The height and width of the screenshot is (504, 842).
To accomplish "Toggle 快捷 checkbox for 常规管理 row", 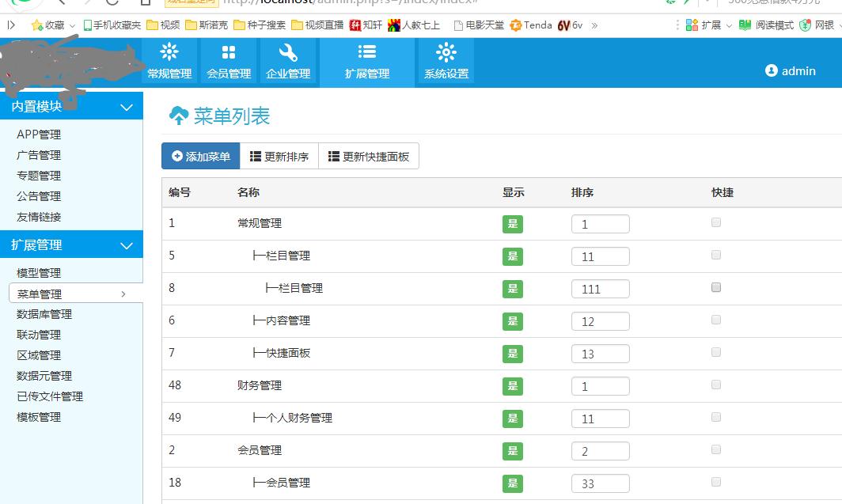I will coord(716,222).
